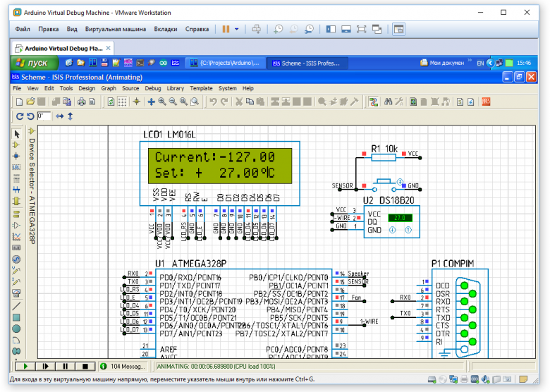550x392 pixels.
Task: Pause the simulation
Action: pyautogui.click(x=66, y=367)
